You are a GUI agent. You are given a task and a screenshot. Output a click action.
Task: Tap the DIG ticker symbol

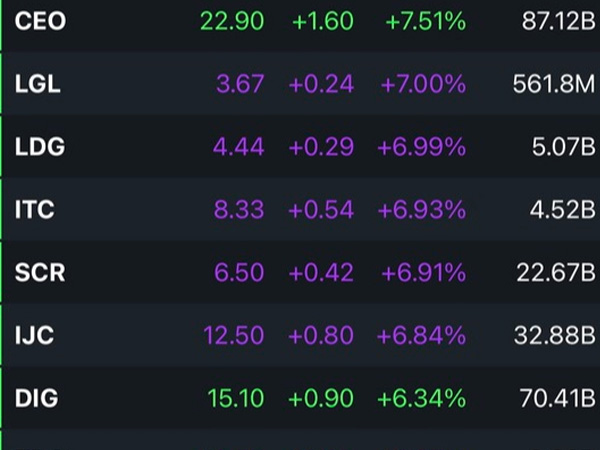click(x=37, y=399)
